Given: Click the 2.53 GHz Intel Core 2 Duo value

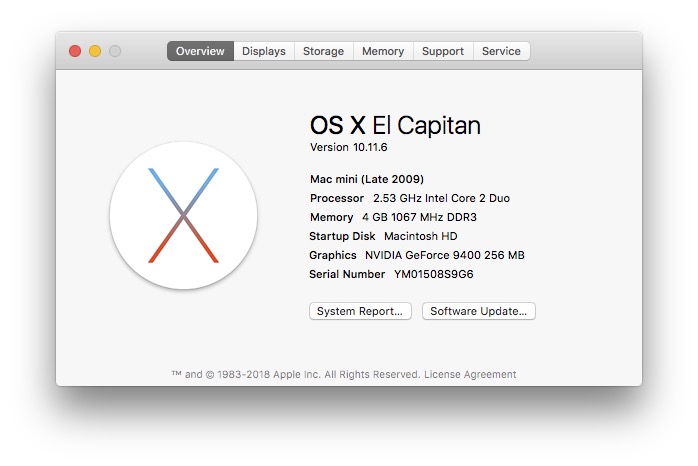Looking at the screenshot, I should click(x=441, y=198).
